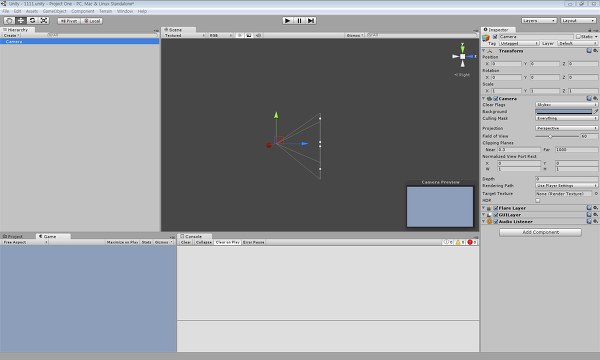Click the Play button

tap(288, 21)
